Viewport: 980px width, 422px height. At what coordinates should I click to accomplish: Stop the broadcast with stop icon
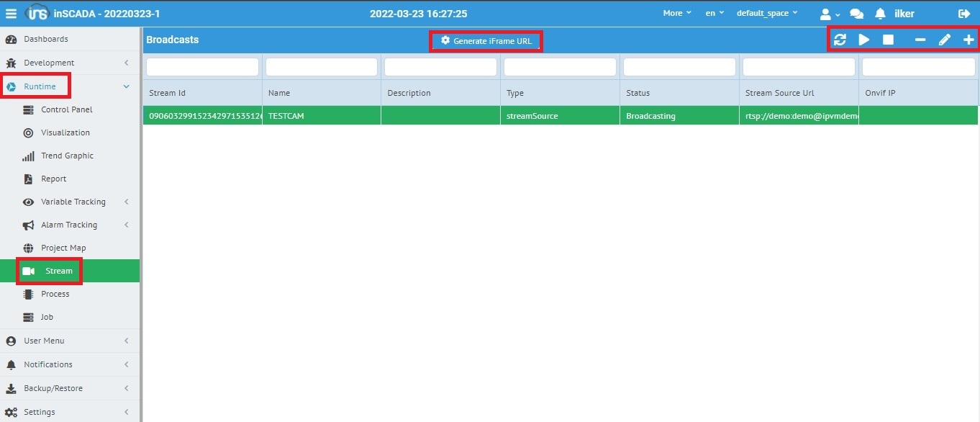pos(889,40)
